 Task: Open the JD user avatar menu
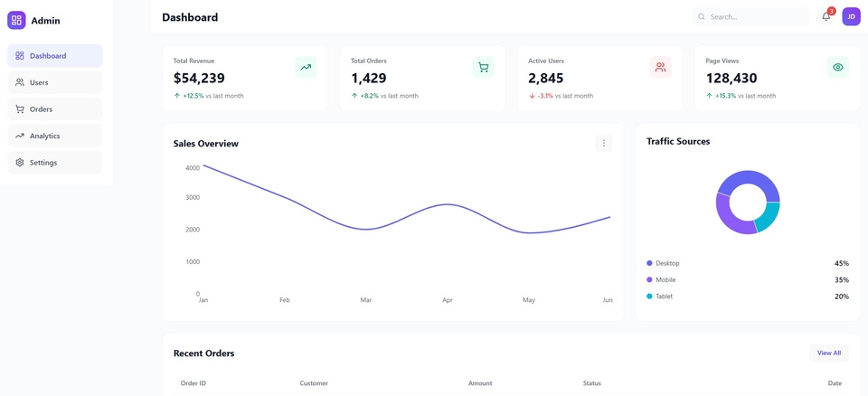pyautogui.click(x=851, y=16)
